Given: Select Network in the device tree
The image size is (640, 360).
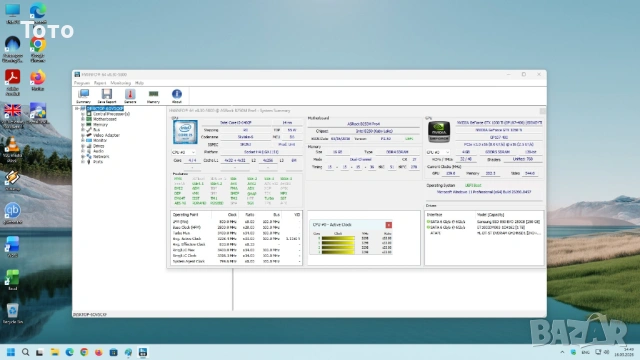Looking at the screenshot, I should pos(101,156).
